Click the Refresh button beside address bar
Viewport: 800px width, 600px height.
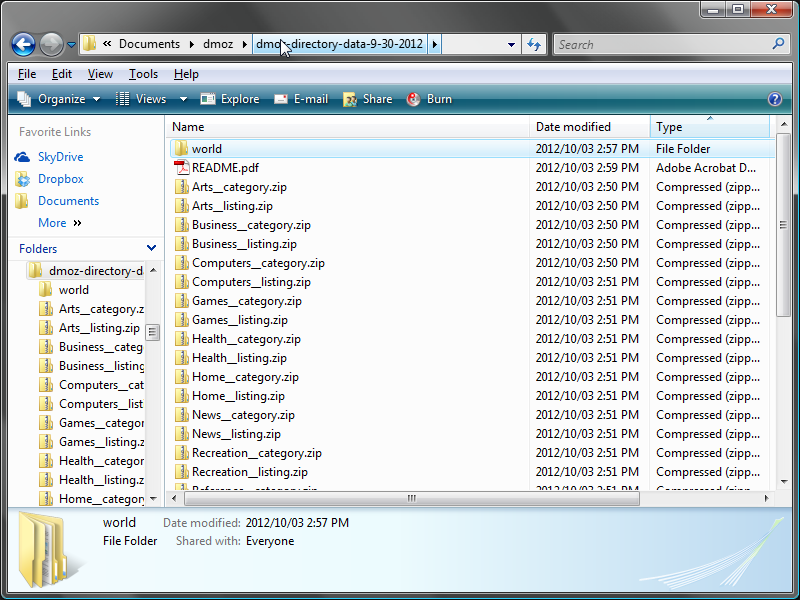coord(534,45)
